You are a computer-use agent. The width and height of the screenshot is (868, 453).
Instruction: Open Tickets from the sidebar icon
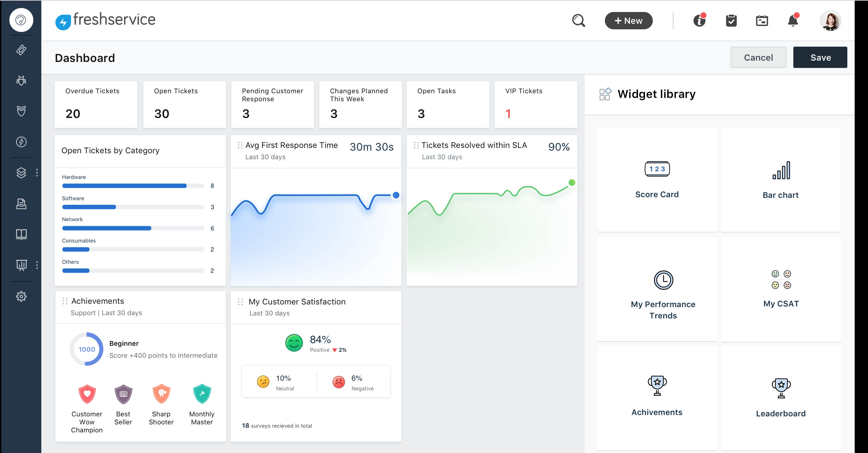[21, 50]
